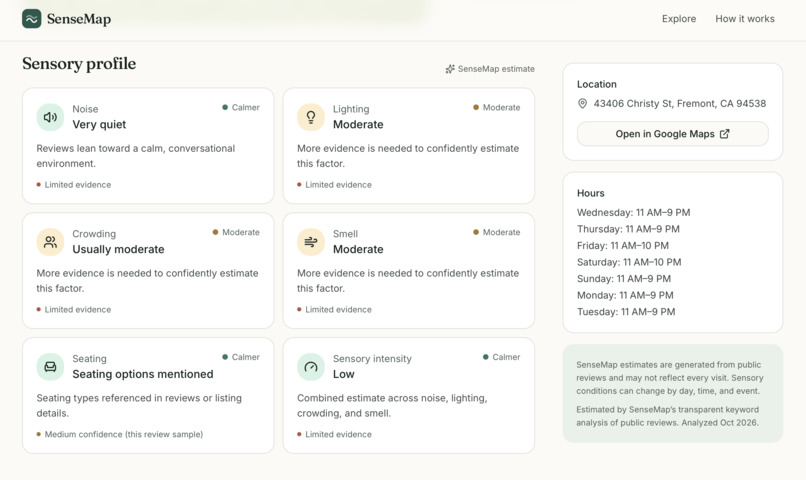Click the calm, conversational environment description
The height and width of the screenshot is (480, 806).
click(x=136, y=156)
